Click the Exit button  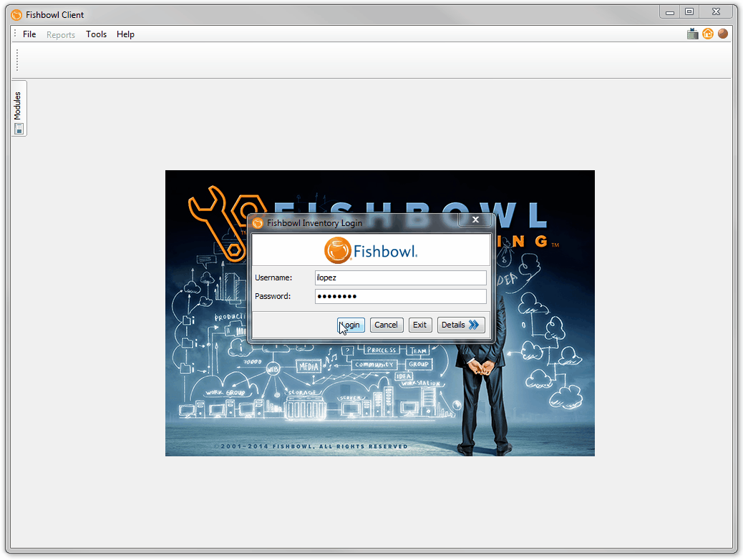click(x=420, y=325)
